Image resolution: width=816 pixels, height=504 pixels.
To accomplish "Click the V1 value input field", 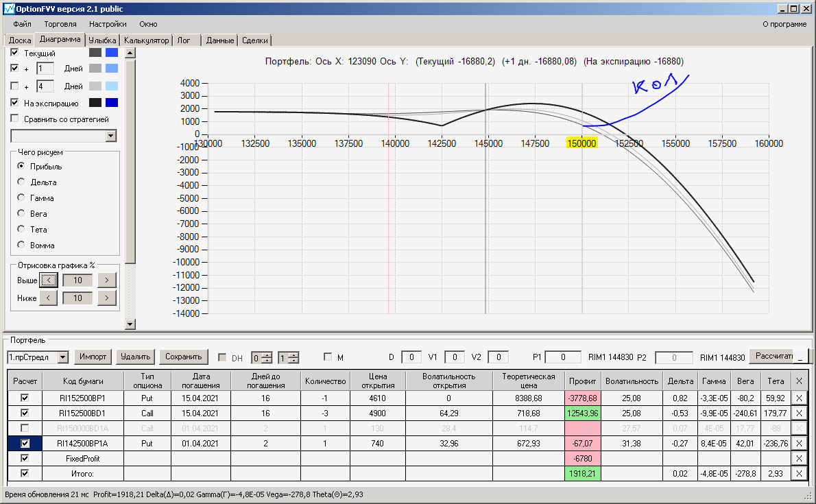I will [455, 357].
